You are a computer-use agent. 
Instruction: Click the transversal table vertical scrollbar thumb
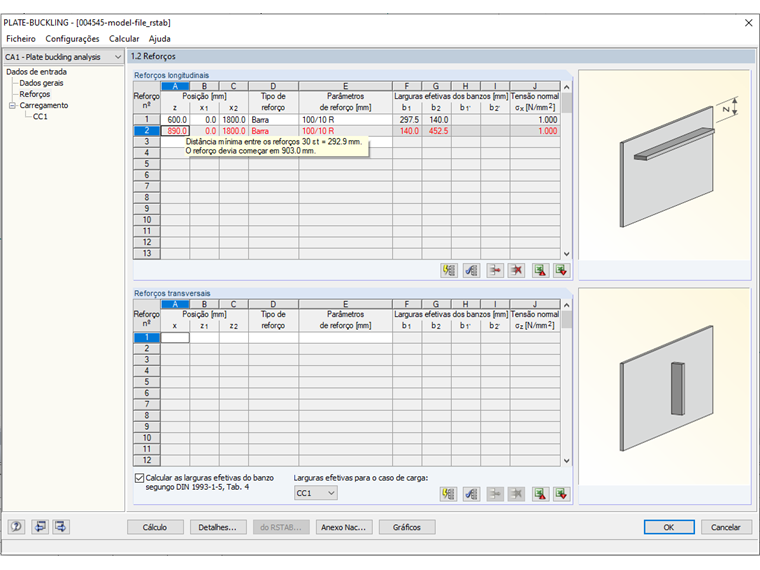coord(567,320)
